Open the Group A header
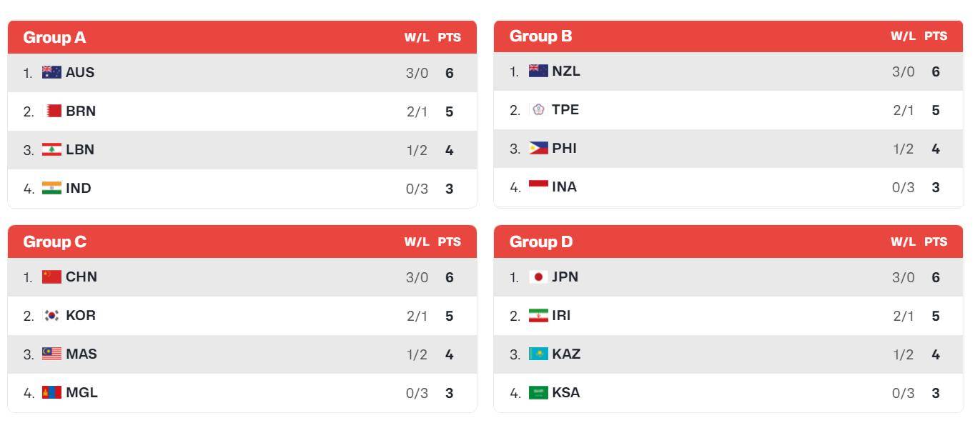 click(54, 37)
